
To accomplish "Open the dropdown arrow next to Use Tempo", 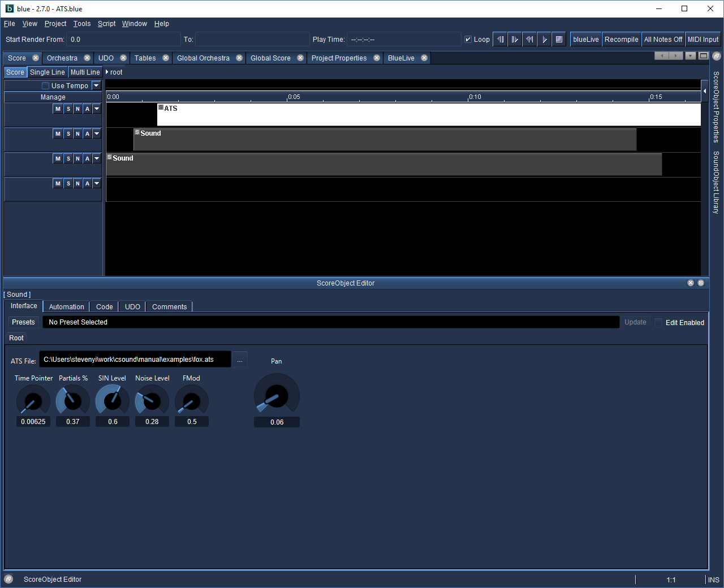I will (96, 86).
